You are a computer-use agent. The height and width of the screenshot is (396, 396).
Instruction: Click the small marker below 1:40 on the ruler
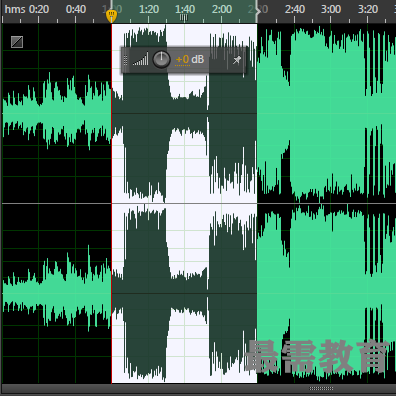pos(184,18)
